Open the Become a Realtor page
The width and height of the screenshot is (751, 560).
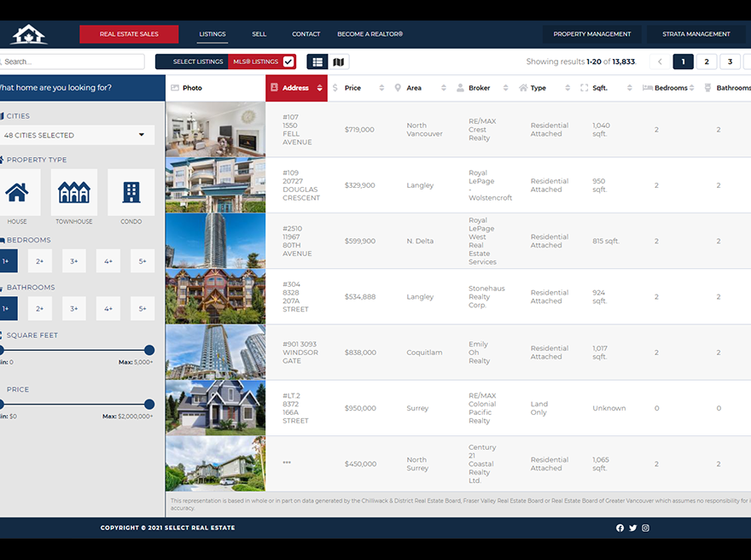coord(368,34)
